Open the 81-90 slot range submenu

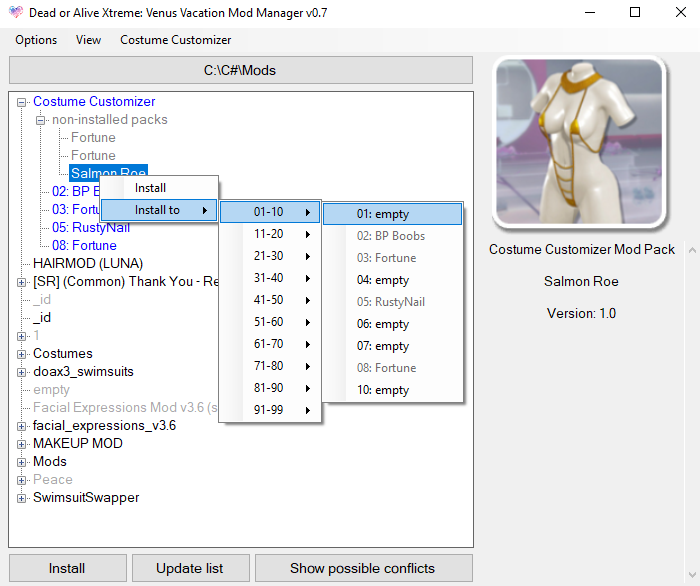coord(270,387)
